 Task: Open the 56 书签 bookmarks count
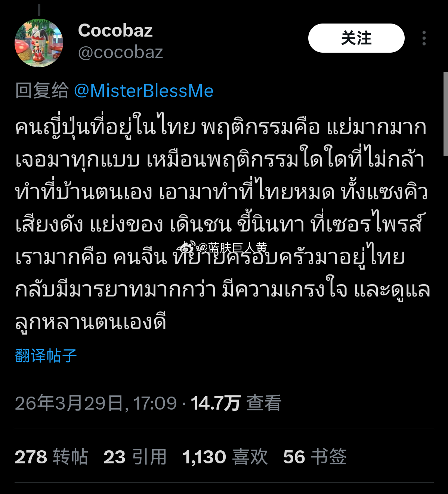[315, 457]
